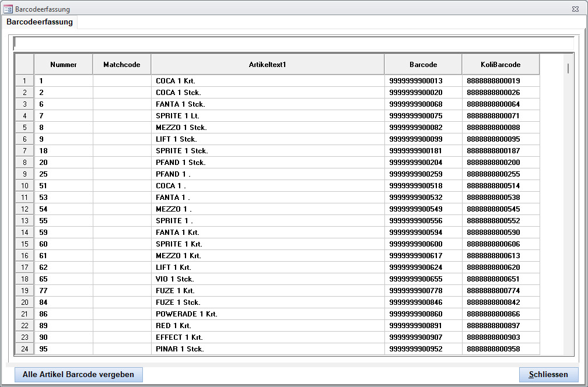Click the Barcode column header
Screen dimensions: 588x387
(x=423, y=65)
